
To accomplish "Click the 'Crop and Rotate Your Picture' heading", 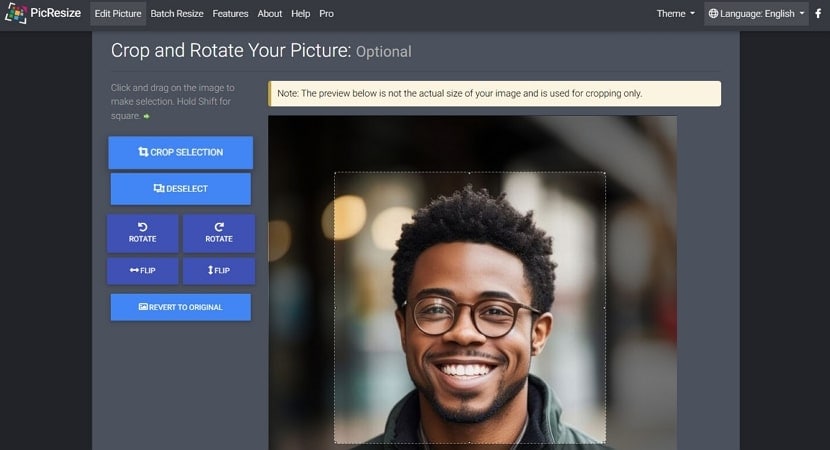I will [x=231, y=51].
